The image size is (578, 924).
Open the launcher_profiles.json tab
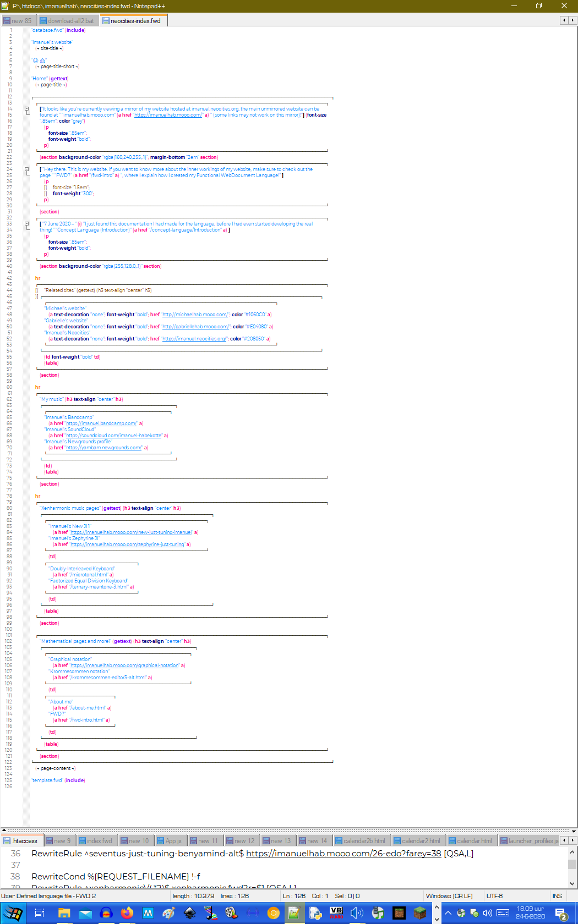click(529, 840)
